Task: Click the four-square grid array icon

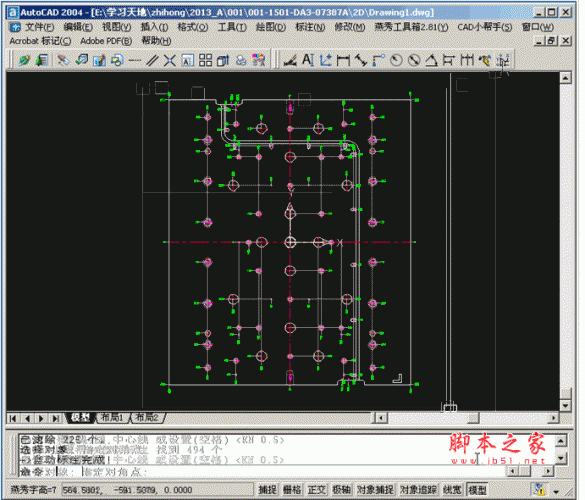Action: [205, 60]
